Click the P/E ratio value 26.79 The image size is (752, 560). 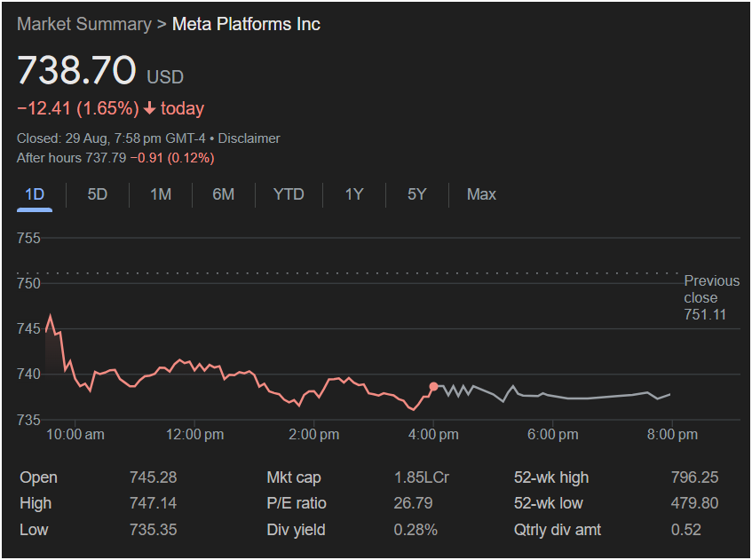412,503
